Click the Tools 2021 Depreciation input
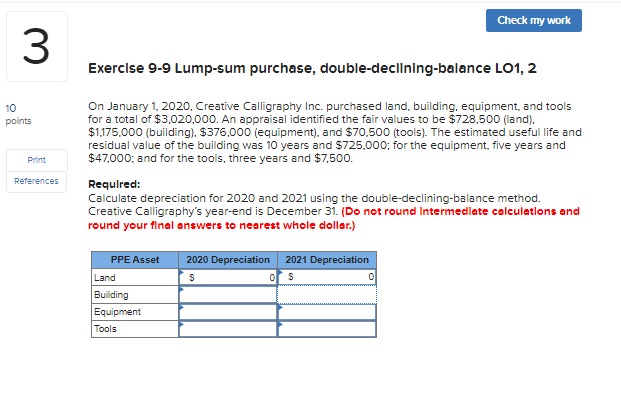The height and width of the screenshot is (397, 621). 327,329
